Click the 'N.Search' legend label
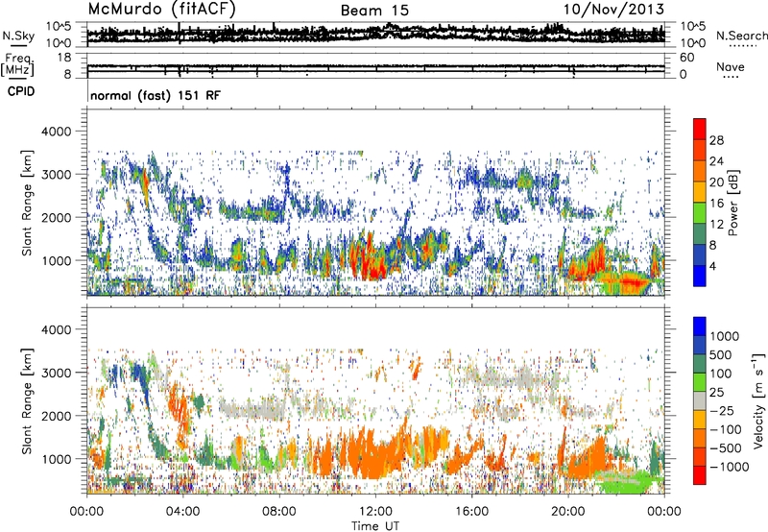The height and width of the screenshot is (532, 768). click(741, 36)
